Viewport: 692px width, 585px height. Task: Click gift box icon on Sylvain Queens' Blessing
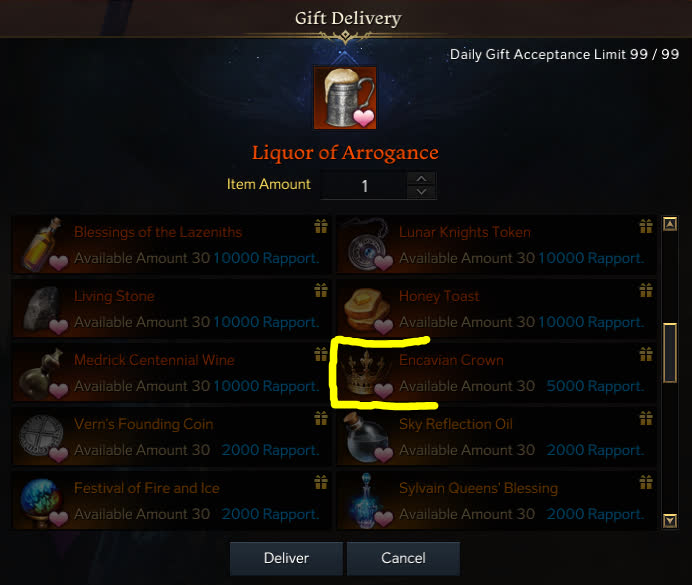click(646, 482)
